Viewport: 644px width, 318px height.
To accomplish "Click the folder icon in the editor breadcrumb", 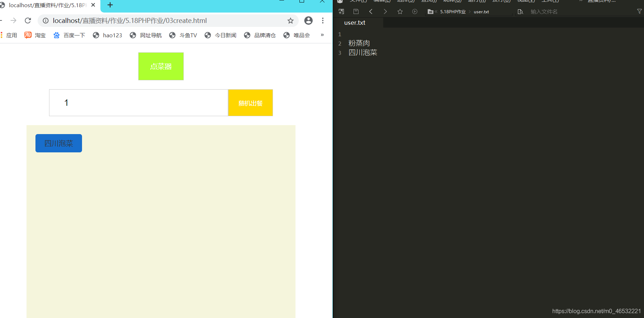I will [x=430, y=12].
